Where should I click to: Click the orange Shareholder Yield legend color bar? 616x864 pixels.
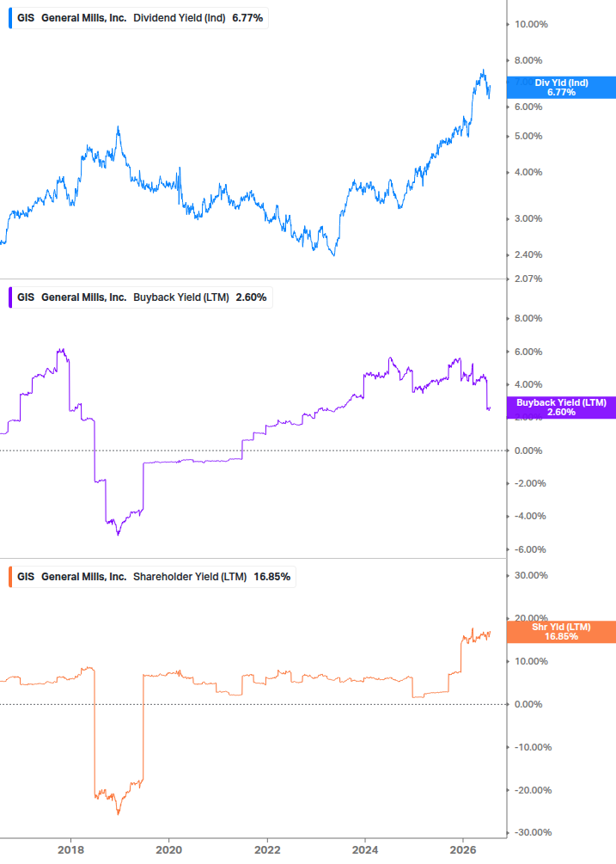click(10, 577)
